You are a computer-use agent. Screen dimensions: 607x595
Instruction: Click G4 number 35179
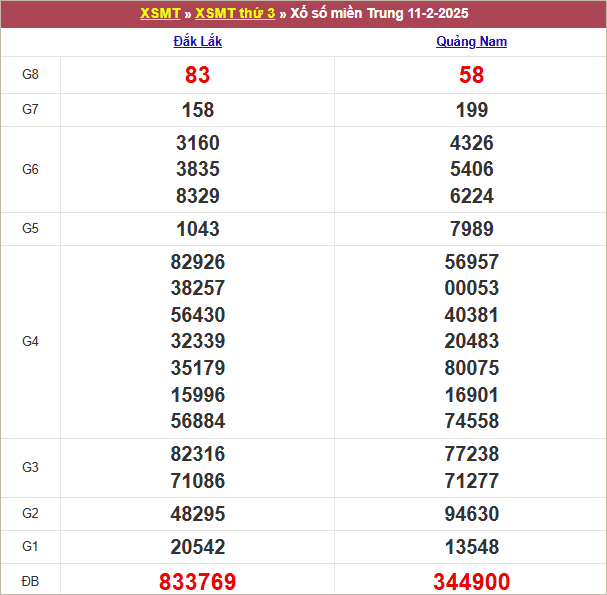[x=198, y=368]
